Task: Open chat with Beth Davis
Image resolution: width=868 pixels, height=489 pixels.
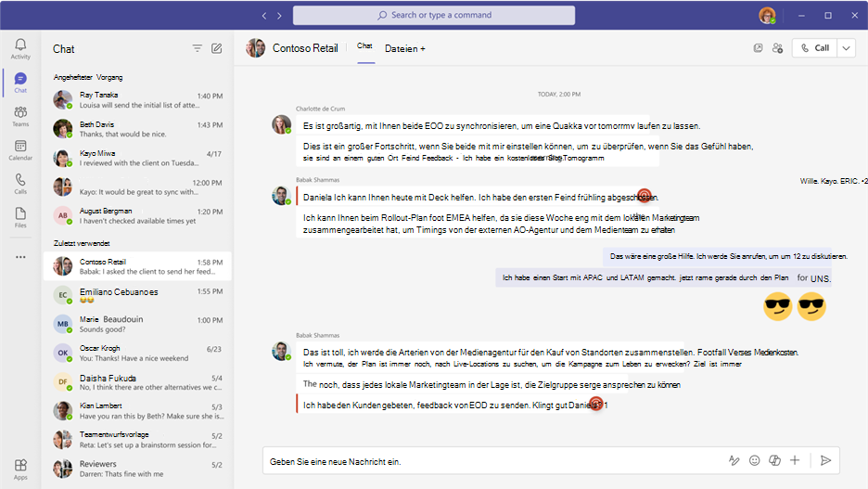Action: [138, 129]
